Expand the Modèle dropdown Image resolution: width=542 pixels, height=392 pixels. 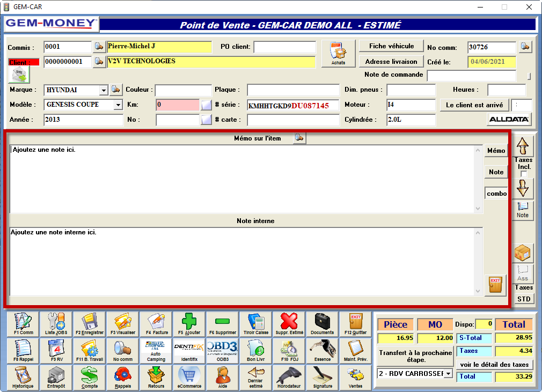(x=118, y=105)
